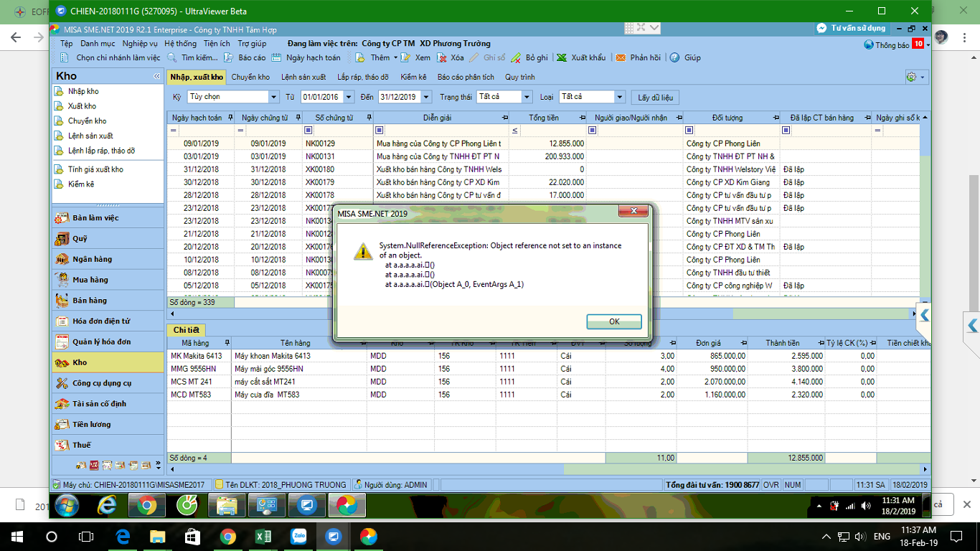
Task: Select Tính giá xuất kho in panel
Action: [95, 169]
